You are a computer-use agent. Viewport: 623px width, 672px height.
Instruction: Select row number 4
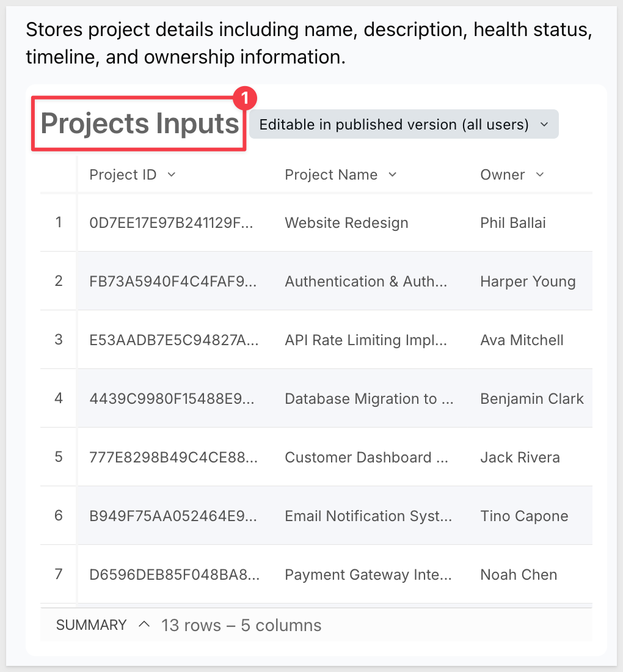59,398
